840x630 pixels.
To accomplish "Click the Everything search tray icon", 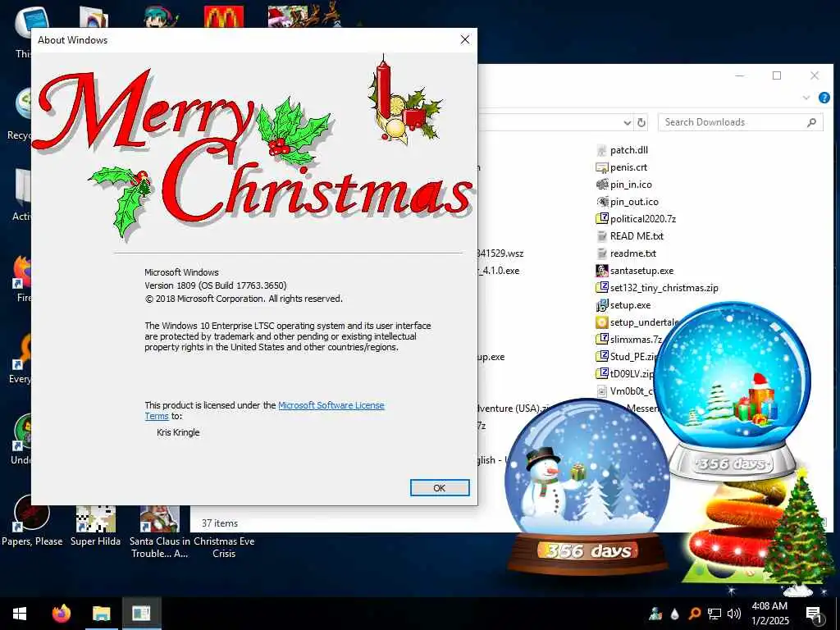I will pyautogui.click(x=694, y=614).
